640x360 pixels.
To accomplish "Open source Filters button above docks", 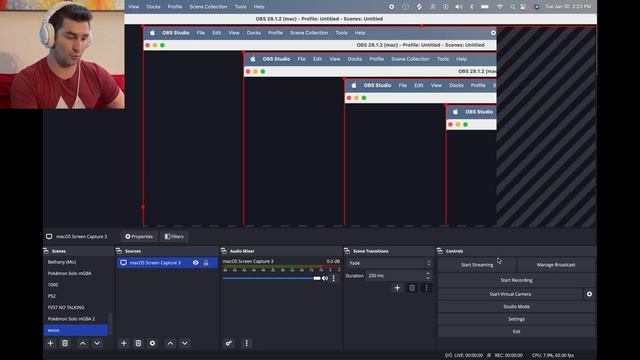I will pos(174,236).
